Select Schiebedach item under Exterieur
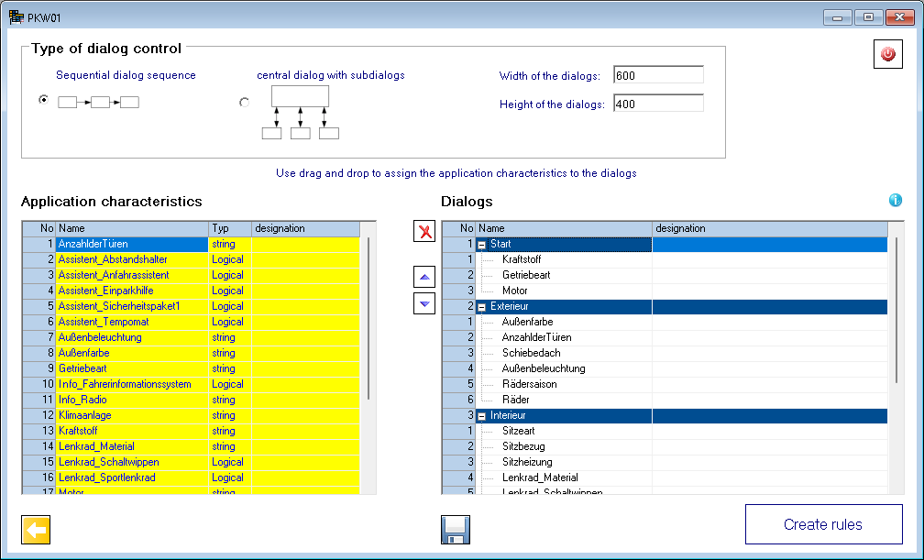 pos(531,353)
